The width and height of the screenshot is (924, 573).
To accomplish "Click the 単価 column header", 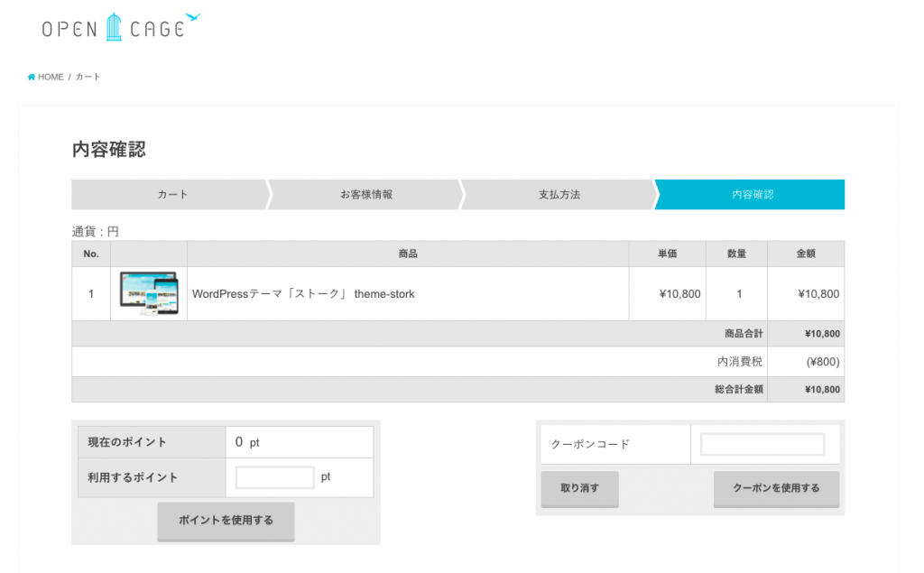I will coord(667,254).
